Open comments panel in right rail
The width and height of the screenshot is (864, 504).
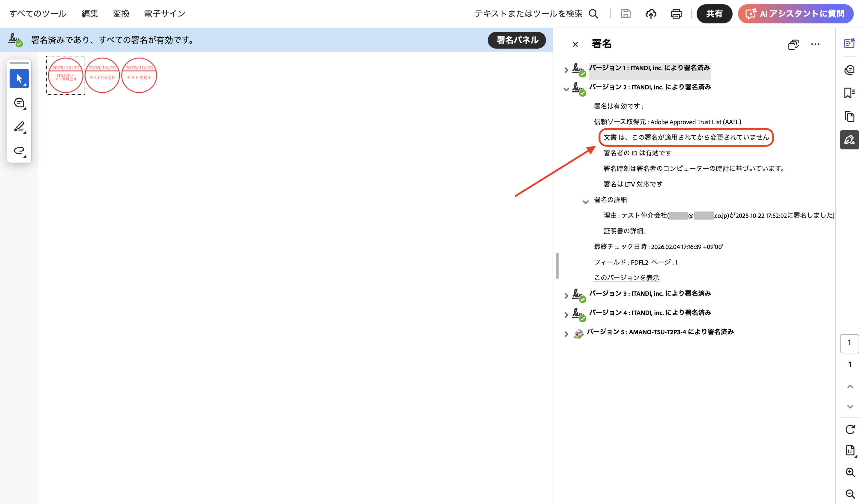849,70
